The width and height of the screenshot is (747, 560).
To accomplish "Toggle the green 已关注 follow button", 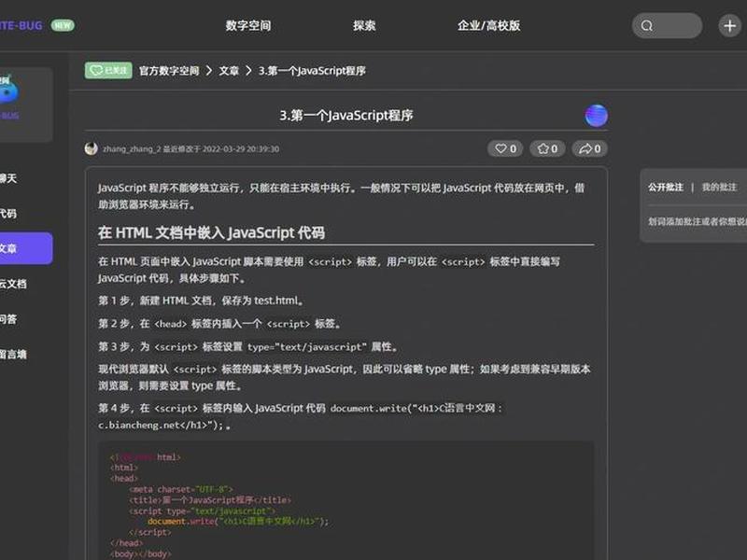I will point(108,71).
